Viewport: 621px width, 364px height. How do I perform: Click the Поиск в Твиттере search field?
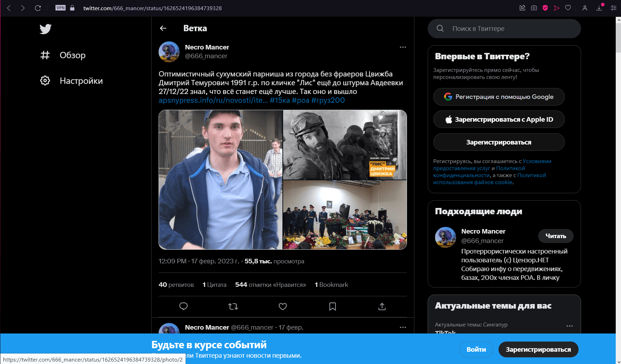pos(504,28)
